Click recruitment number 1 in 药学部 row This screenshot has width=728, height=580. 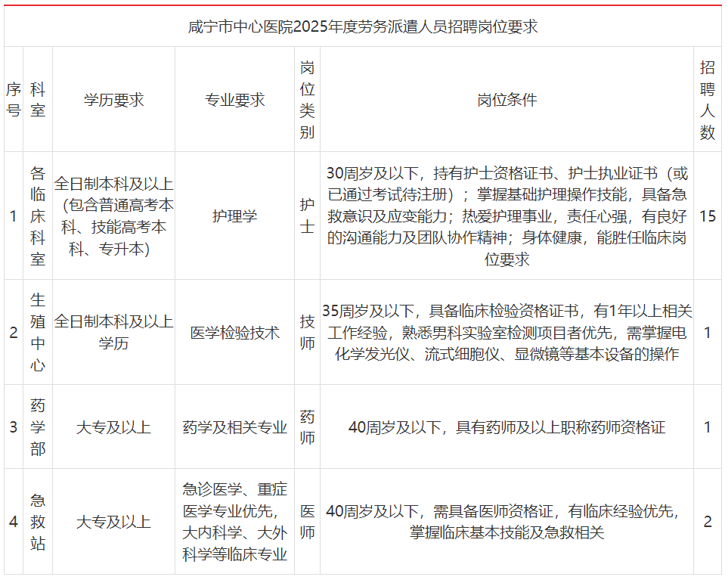point(707,426)
